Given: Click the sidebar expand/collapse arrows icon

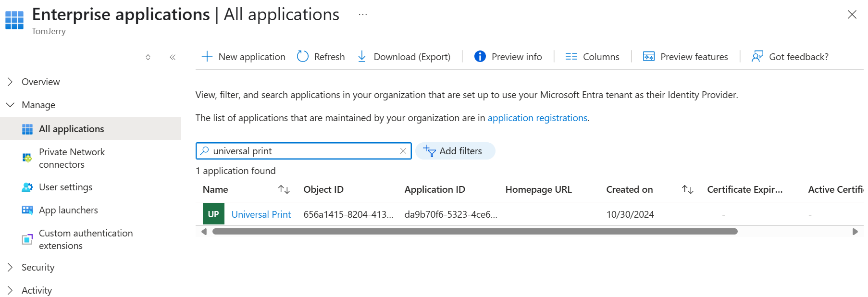Looking at the screenshot, I should (148, 57).
